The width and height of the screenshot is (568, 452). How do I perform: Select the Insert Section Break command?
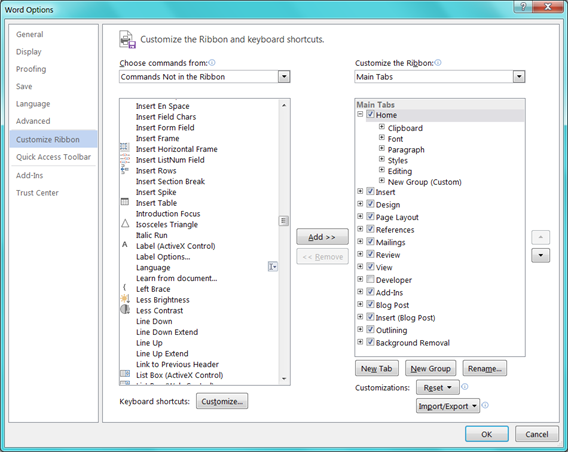(x=170, y=181)
